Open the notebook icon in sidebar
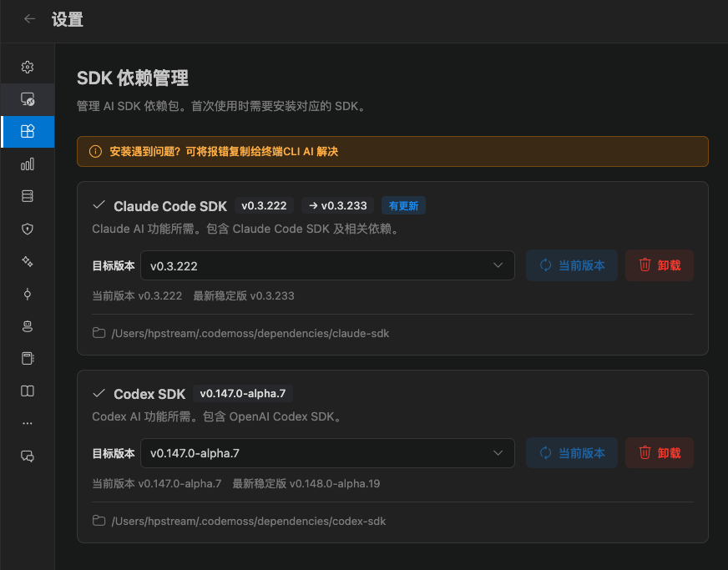This screenshot has width=728, height=570. pos(28,358)
